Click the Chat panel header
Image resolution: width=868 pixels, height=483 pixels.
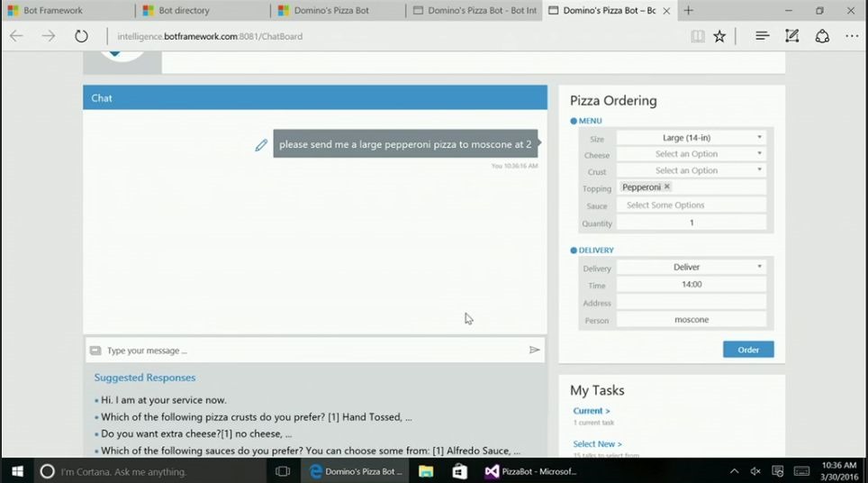pos(315,97)
